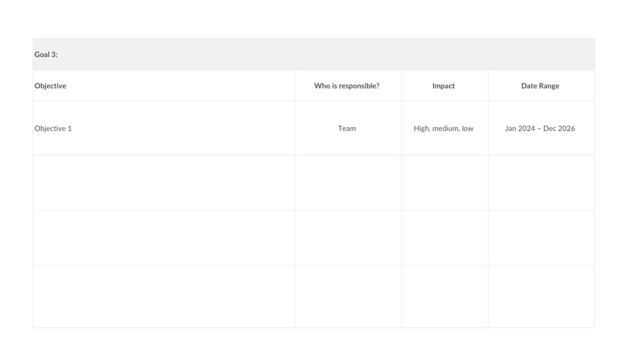Click the last-row empty date range cell

[x=541, y=297]
